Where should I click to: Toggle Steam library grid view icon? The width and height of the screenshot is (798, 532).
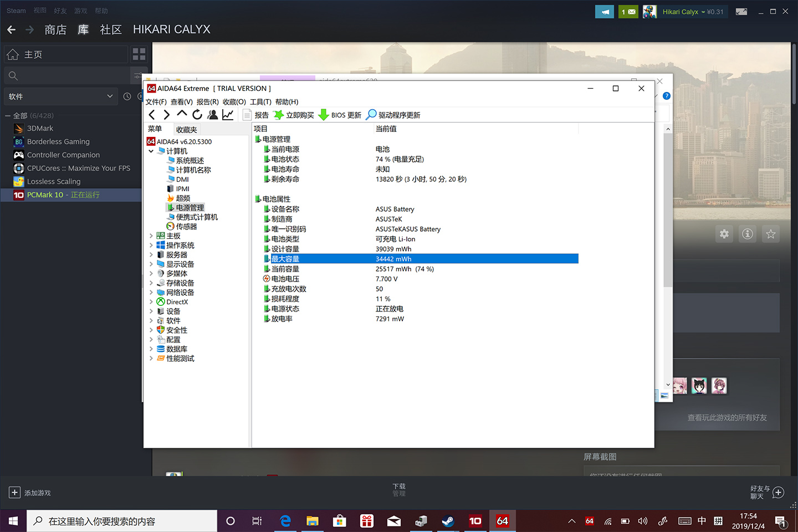[x=139, y=54]
